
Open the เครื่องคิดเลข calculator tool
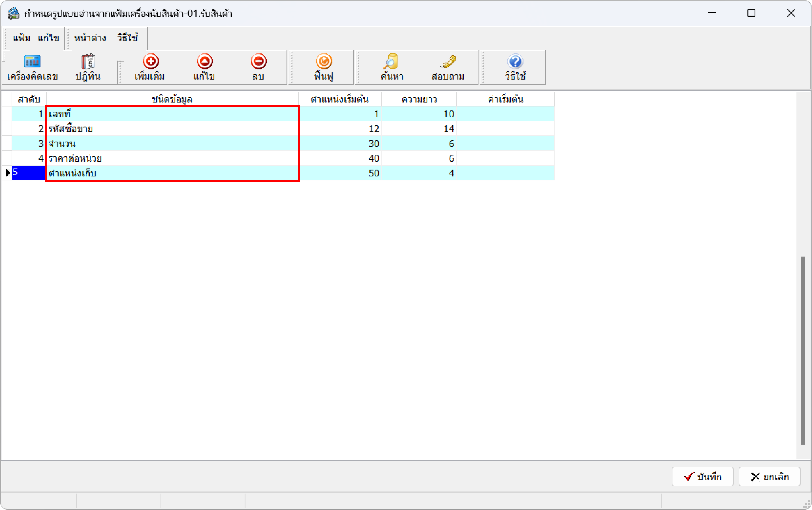pyautogui.click(x=32, y=68)
